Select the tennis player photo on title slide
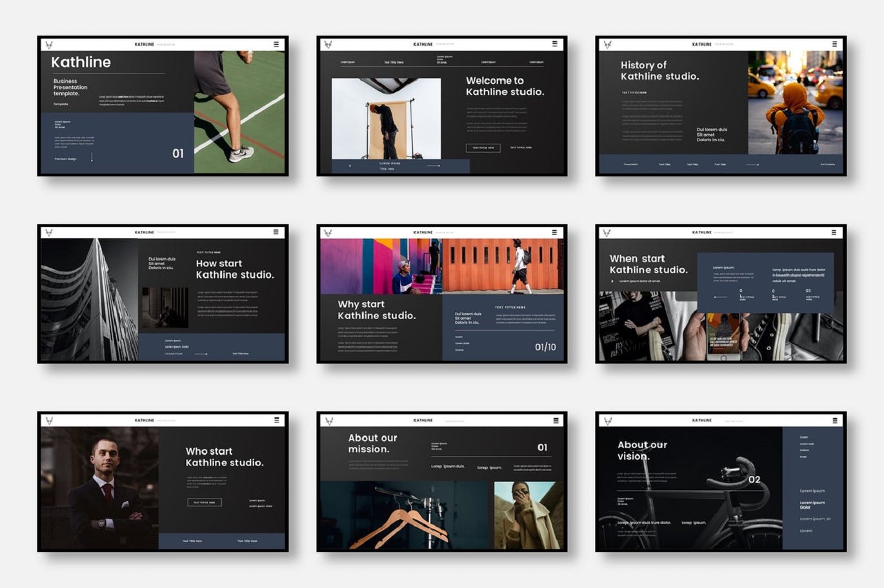884x588 pixels. 239,112
